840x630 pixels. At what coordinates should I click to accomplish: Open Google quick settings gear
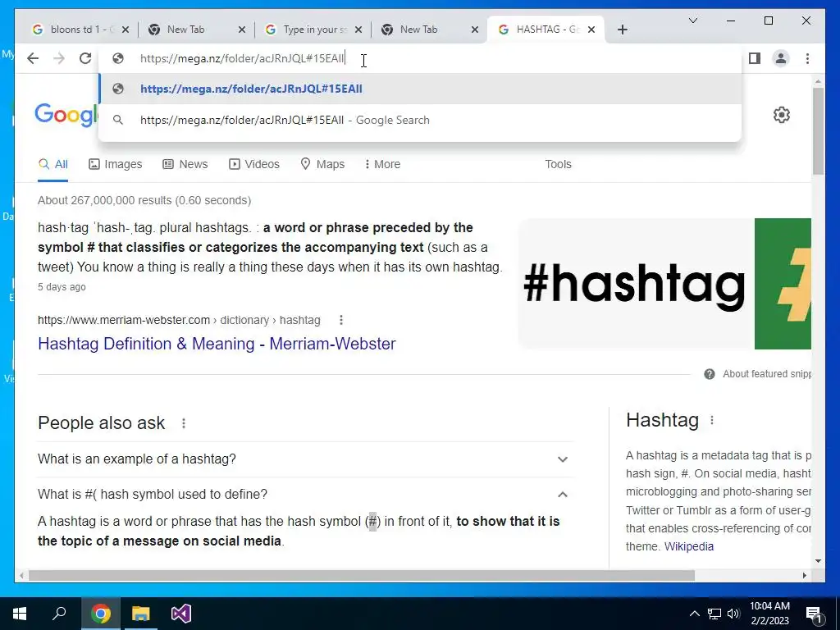tap(782, 115)
